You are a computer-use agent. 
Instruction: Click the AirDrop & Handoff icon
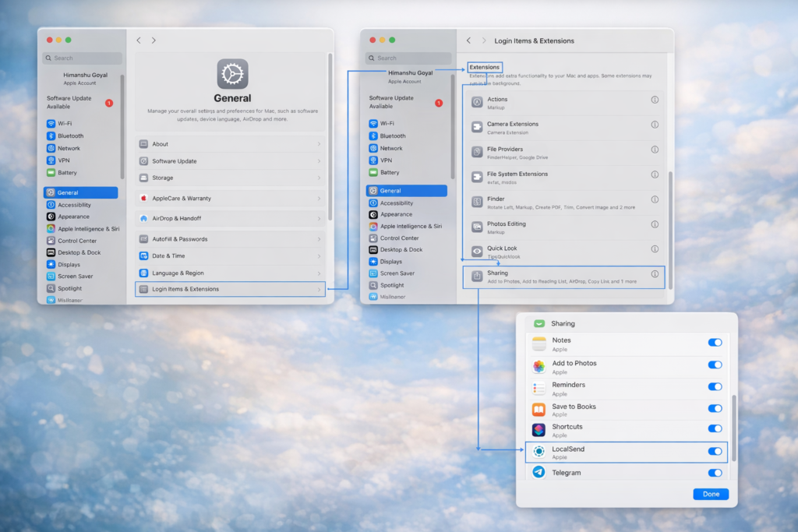click(x=143, y=219)
